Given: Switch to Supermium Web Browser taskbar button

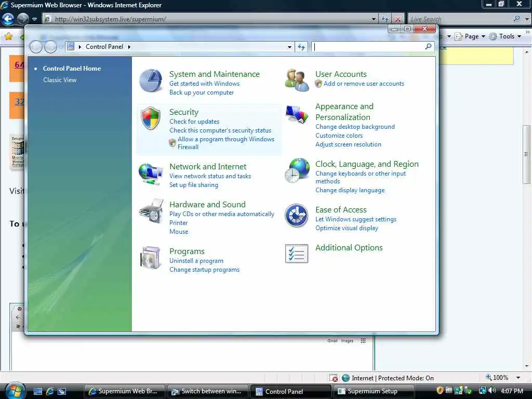Looking at the screenshot, I should pos(124,391).
